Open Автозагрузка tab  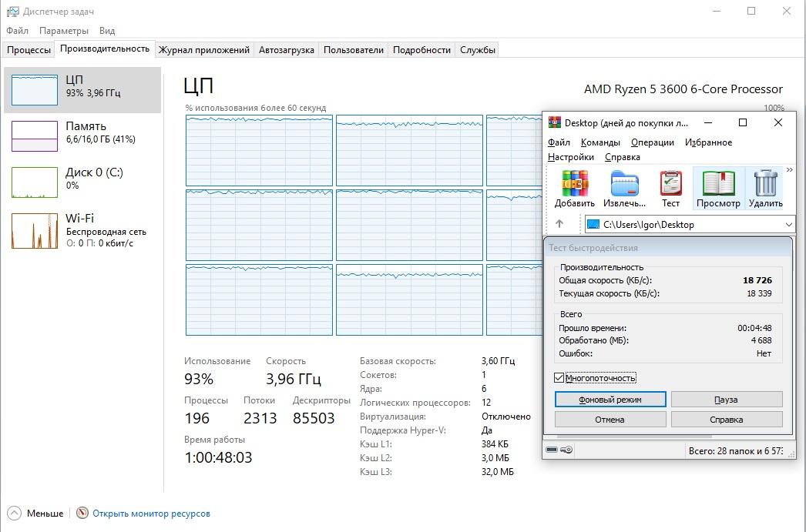[x=287, y=50]
